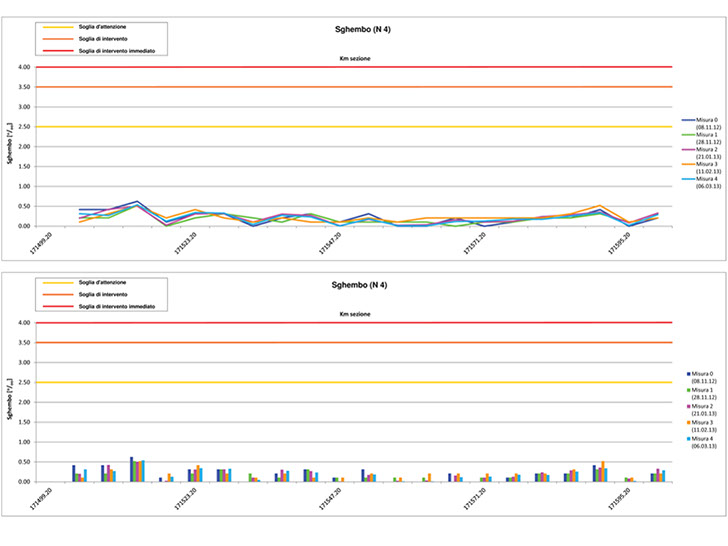This screenshot has height=546, width=728.
Task: Select Misura 4 (06.03.13) in top chart legend
Action: 699,183
